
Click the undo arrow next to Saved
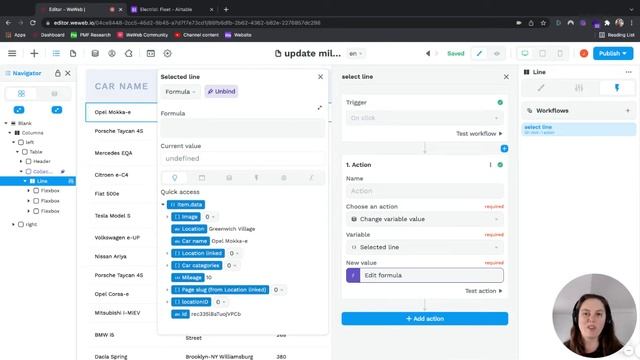[428, 53]
